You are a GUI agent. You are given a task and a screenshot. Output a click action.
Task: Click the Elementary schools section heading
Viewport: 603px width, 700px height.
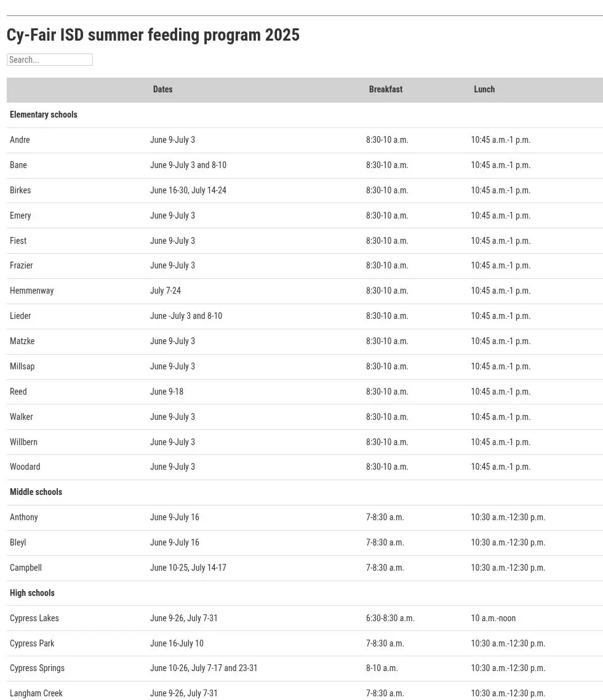(x=43, y=115)
